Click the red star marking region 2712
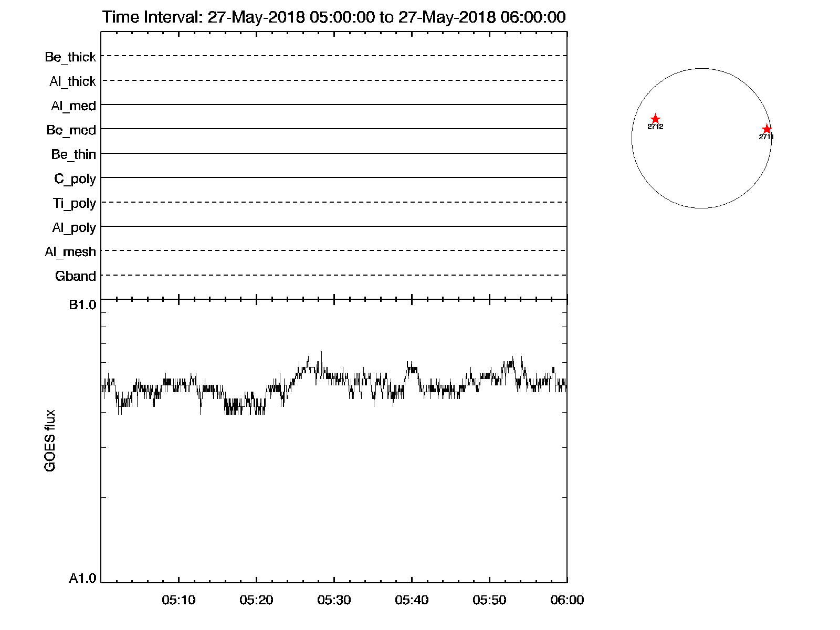Screen dimensions: 840x630 coord(655,119)
